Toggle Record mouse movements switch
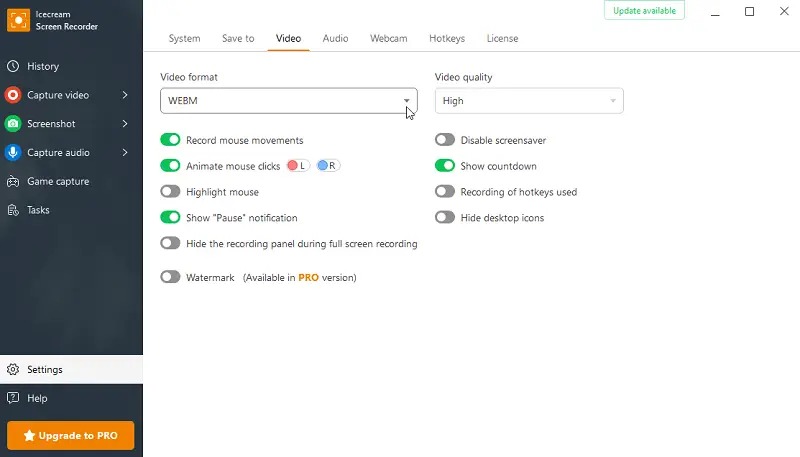Screen dimensions: 800x457 click(170, 140)
